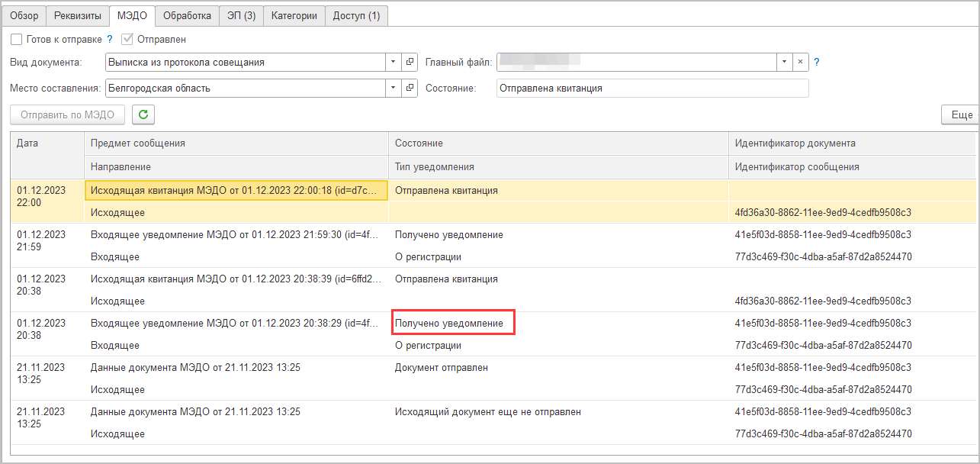Open the Вид документа field's linked form icon
The image size is (980, 464).
(x=410, y=62)
